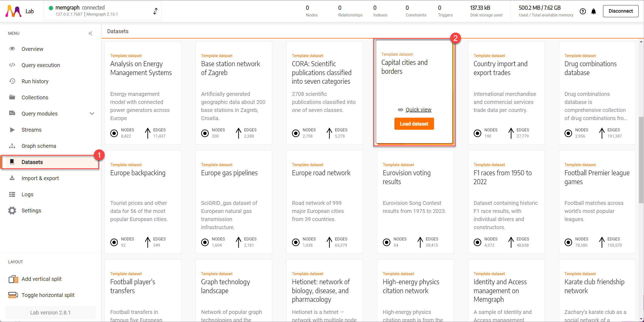The width and height of the screenshot is (644, 322).
Task: Click edges arrow icon on CORA card
Action: pos(329,133)
